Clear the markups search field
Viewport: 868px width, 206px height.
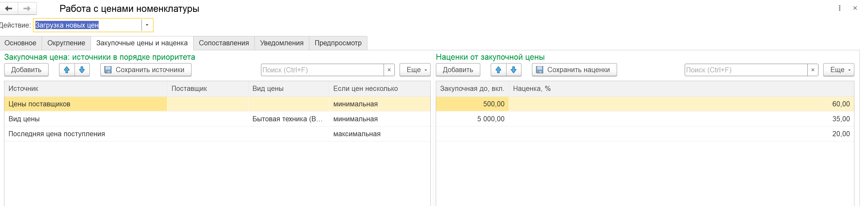point(813,70)
